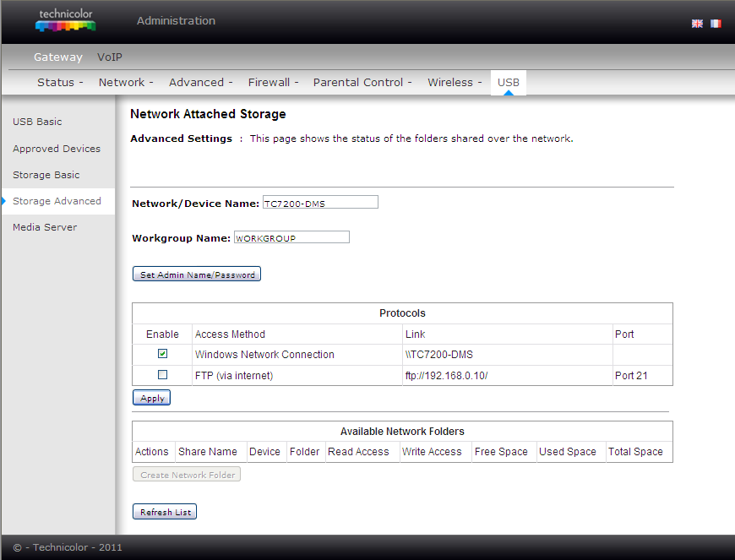Enable the FTP (via internet) checkbox

click(163, 375)
